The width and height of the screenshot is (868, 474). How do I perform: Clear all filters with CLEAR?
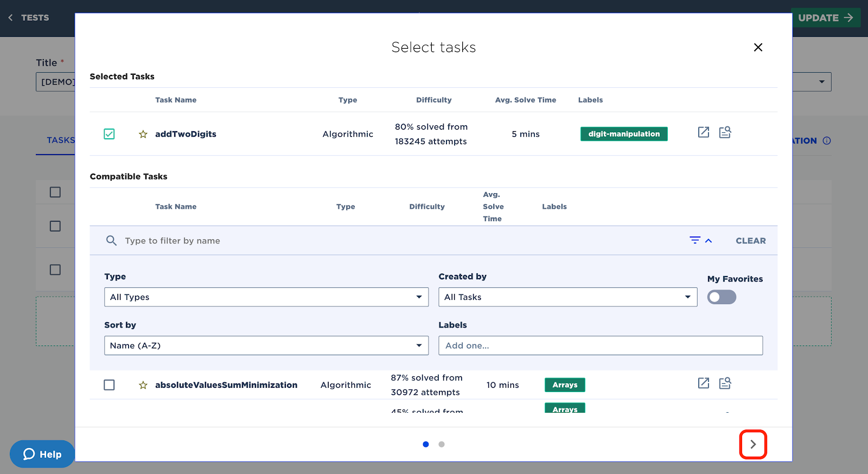click(751, 241)
